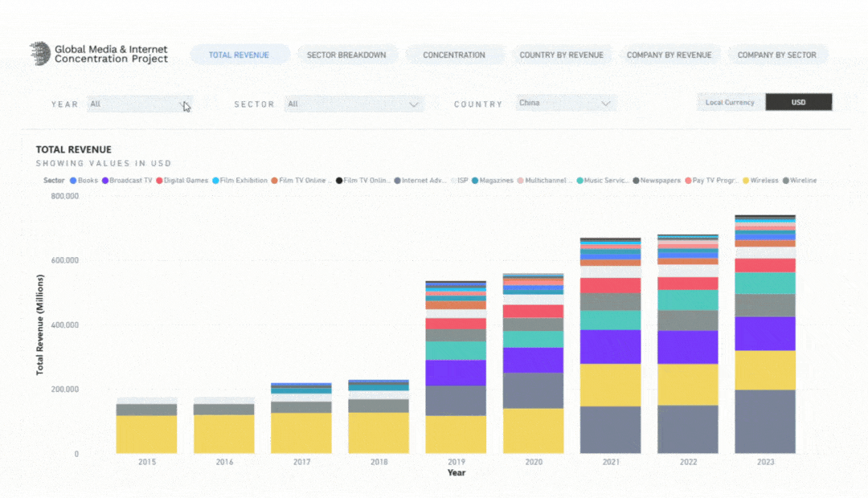Viewport: 868px width, 498px height.
Task: Click the yellow Wireless segment in 2015 bar
Action: (x=147, y=434)
